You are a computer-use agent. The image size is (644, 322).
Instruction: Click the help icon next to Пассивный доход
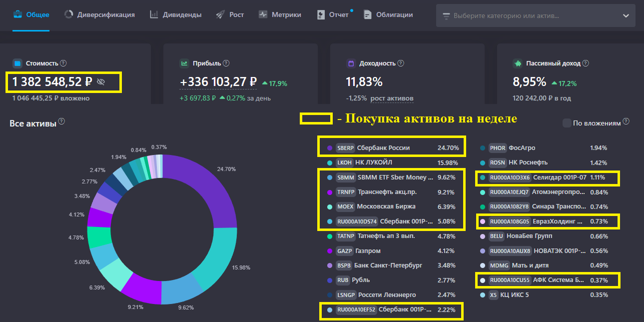586,63
